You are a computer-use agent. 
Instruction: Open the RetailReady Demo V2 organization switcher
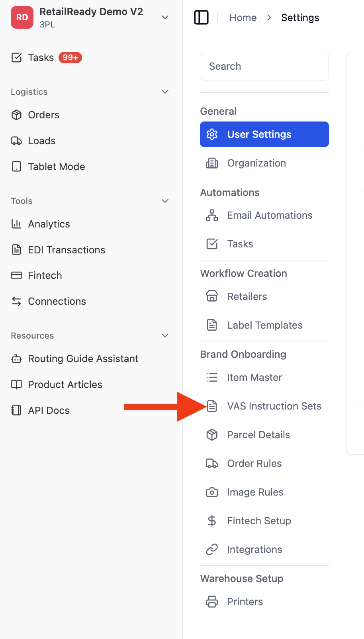pos(91,18)
